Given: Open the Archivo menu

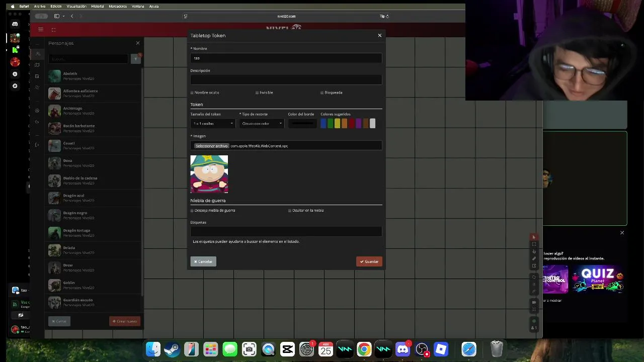Looking at the screenshot, I should click(x=40, y=7).
